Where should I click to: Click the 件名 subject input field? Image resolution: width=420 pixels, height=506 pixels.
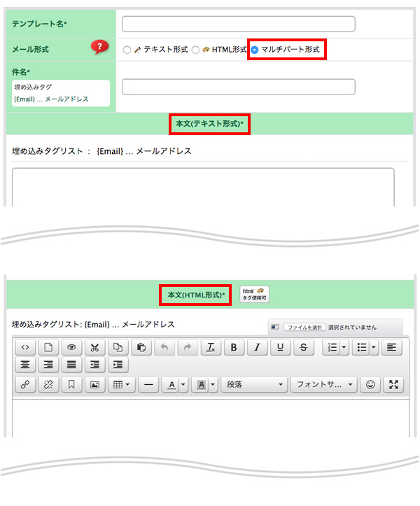(x=239, y=87)
